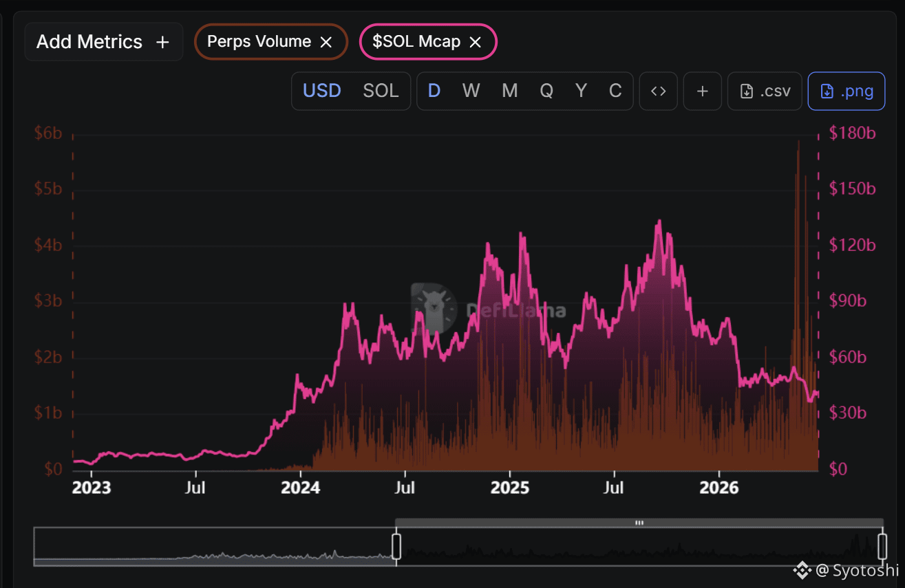Click the plus icon beside the embed button

click(703, 91)
